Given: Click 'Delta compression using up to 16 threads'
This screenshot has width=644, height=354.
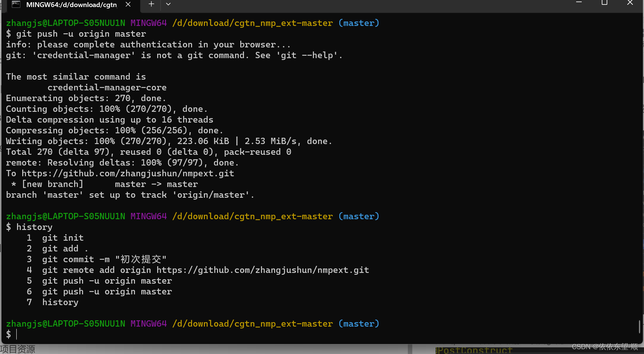Looking at the screenshot, I should coord(110,120).
